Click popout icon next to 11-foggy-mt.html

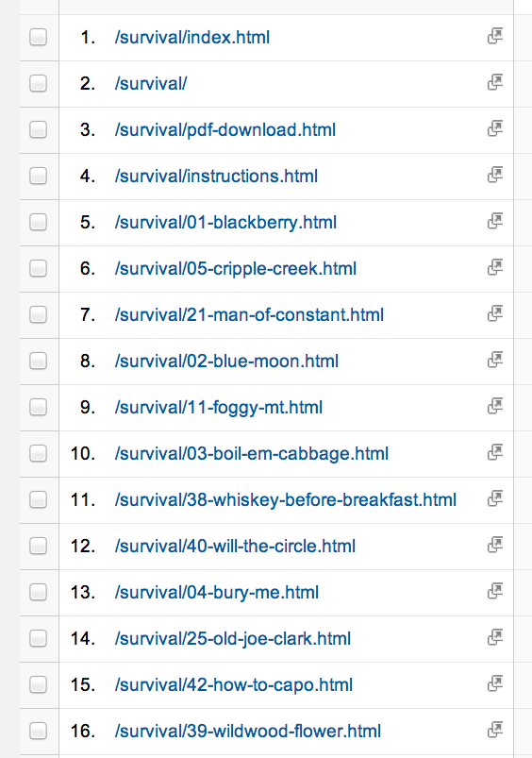[x=495, y=407]
